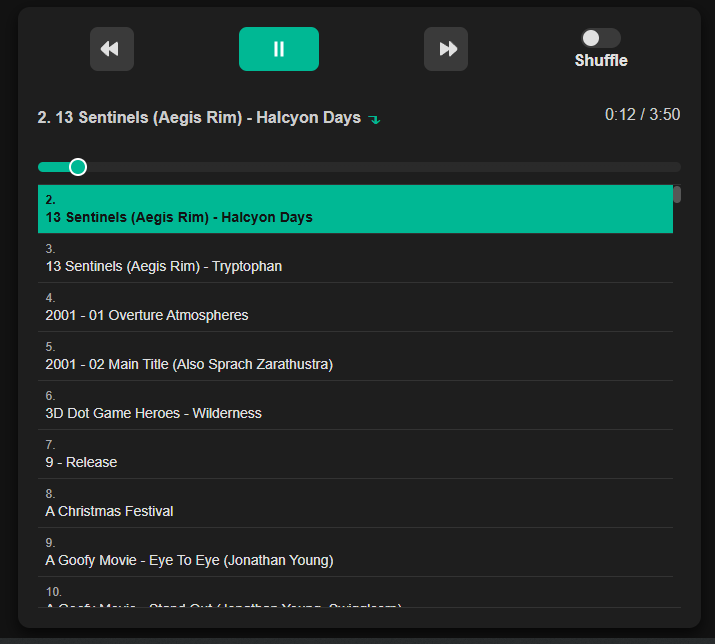
Task: Play 13 Sentinels - Tryptophan from the playlist
Action: [x=355, y=258]
